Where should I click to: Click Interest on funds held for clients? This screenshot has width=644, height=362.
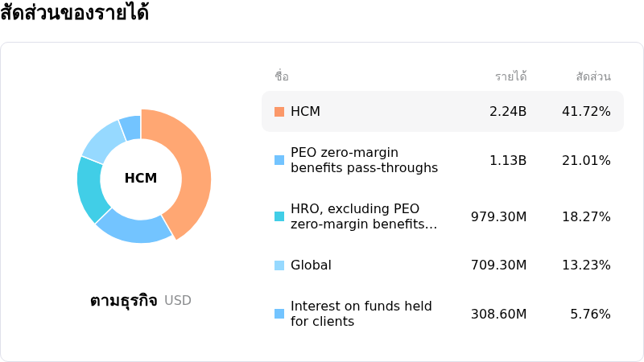point(361,314)
